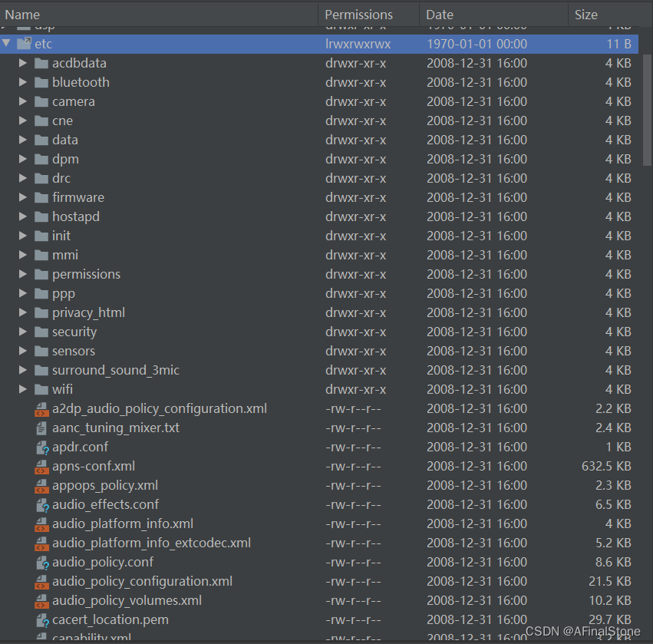Screen dimensions: 653x644
Task: Expand the camera folder arrow
Action: click(23, 101)
